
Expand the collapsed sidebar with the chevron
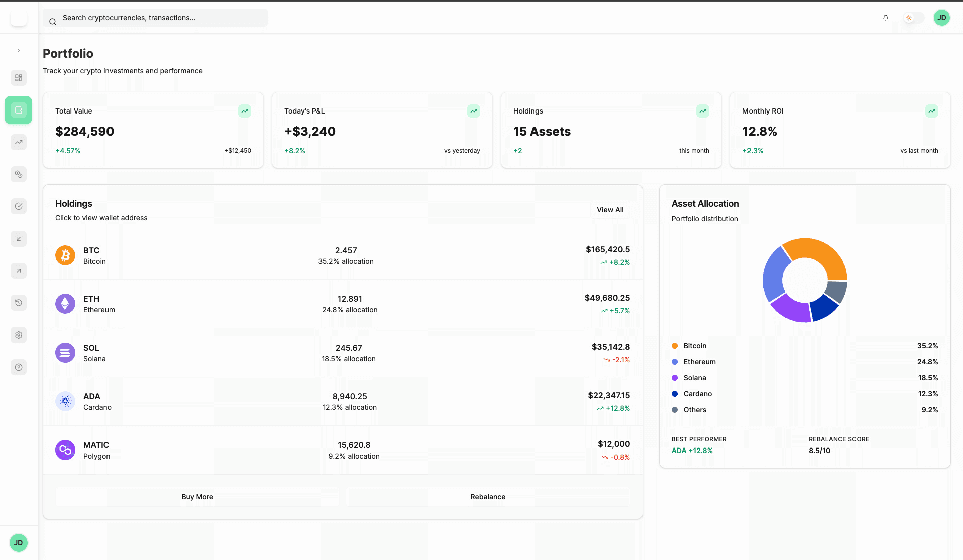[x=18, y=51]
